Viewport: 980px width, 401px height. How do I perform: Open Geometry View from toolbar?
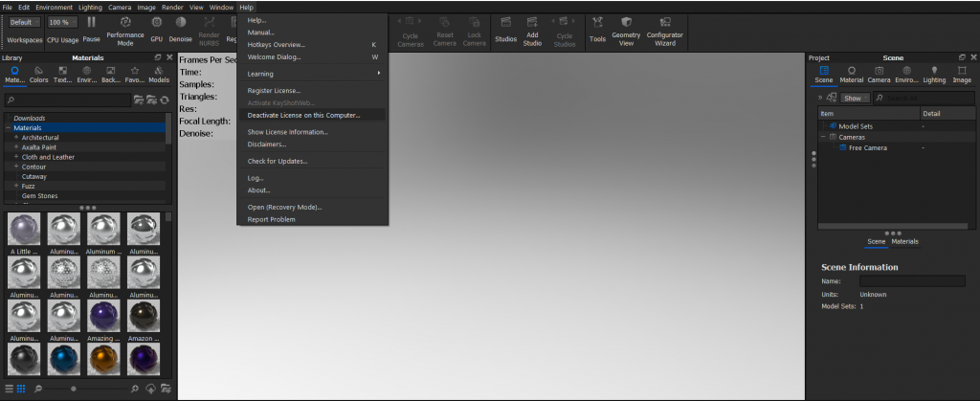click(x=626, y=31)
